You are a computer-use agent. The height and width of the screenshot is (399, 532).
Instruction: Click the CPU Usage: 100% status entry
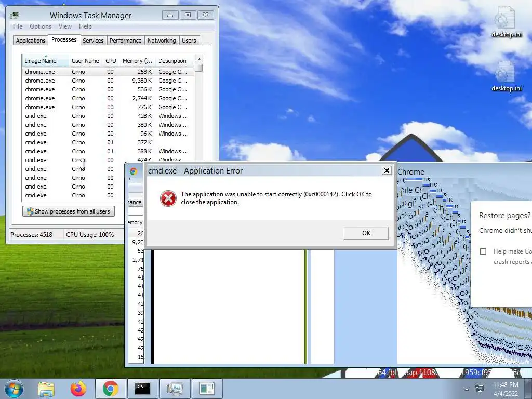(90, 234)
